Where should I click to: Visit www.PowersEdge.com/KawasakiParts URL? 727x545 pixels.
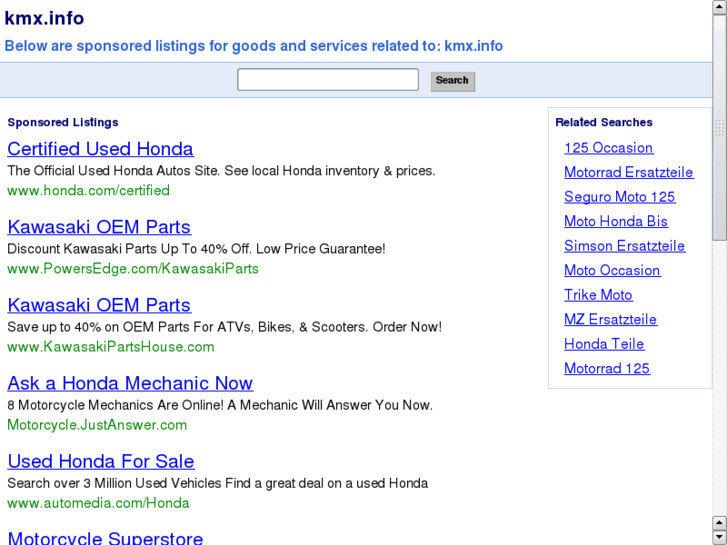(133, 269)
